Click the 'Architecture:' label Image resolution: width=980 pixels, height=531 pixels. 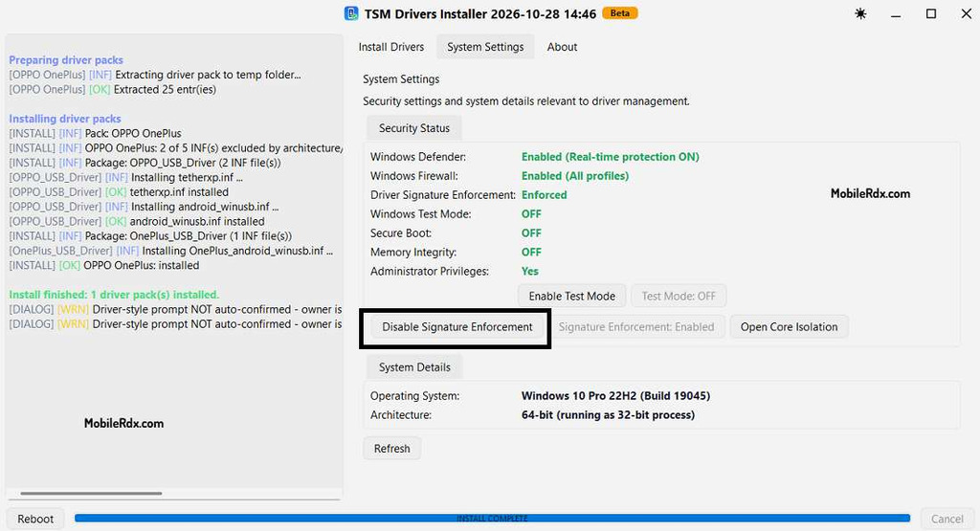pos(401,415)
